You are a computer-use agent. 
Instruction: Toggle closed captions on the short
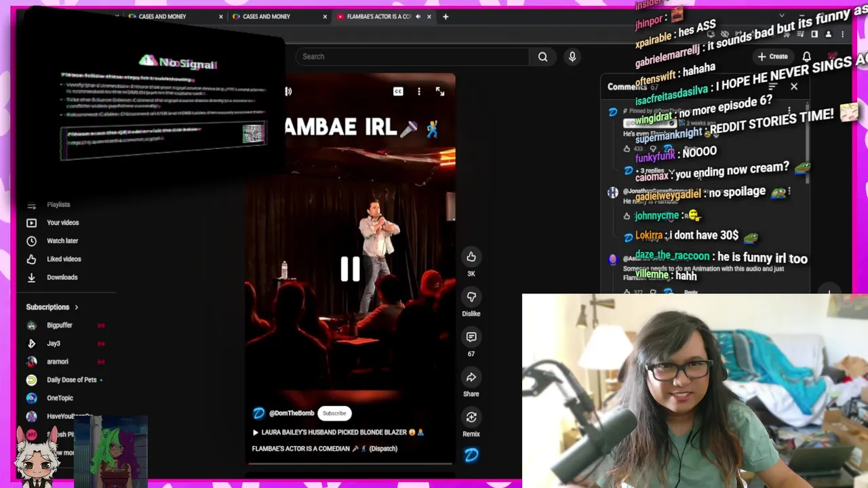tap(398, 91)
